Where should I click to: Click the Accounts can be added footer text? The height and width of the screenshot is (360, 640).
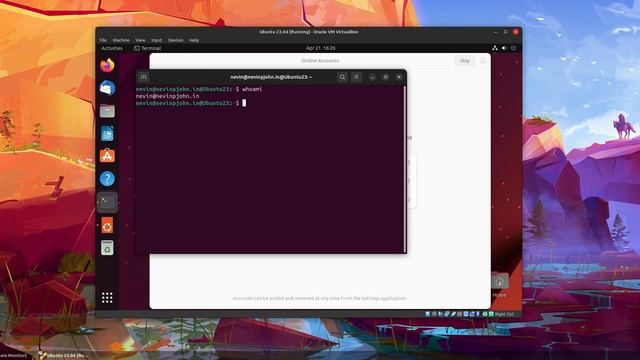tap(320, 298)
